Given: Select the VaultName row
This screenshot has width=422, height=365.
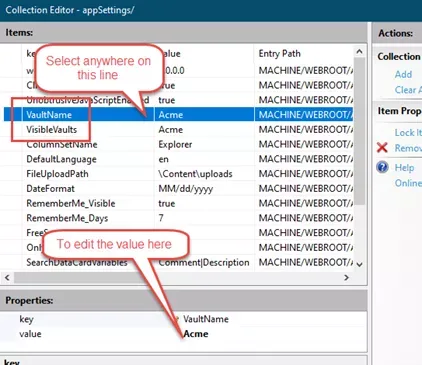Looking at the screenshot, I should click(x=179, y=115).
